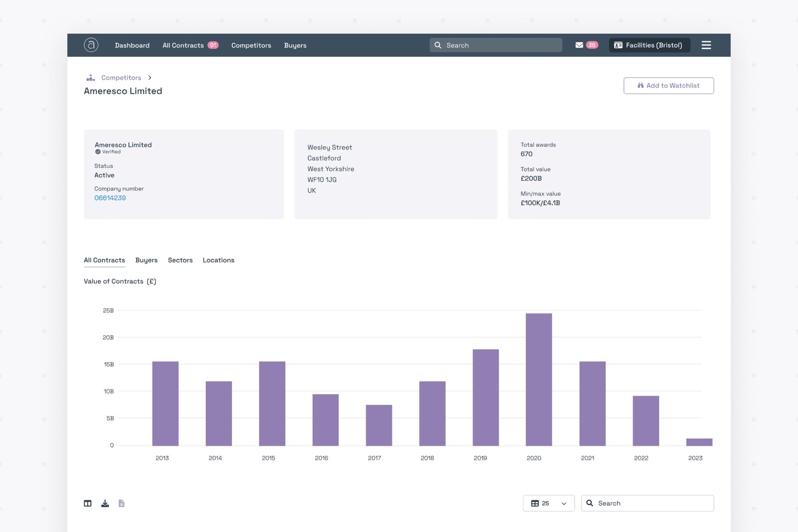Switch to the Sectors tab
Screen dimensions: 798x532
pos(180,260)
